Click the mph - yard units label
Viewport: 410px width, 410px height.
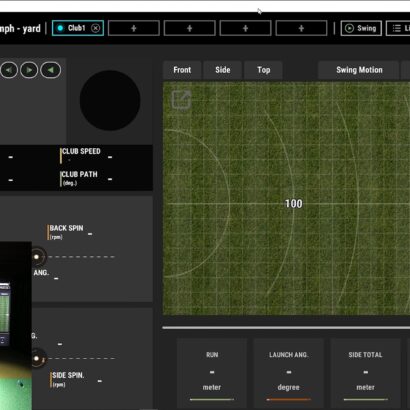point(20,29)
